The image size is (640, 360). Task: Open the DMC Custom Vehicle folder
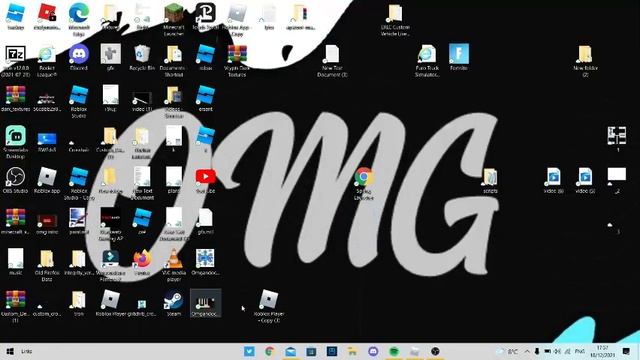point(395,20)
